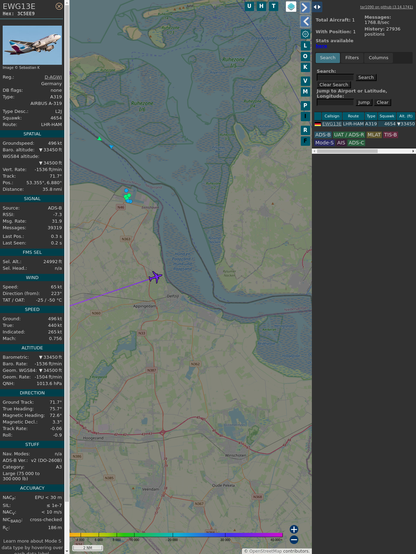Toggle the T map button
The height and width of the screenshot is (554, 416).
[273, 6]
